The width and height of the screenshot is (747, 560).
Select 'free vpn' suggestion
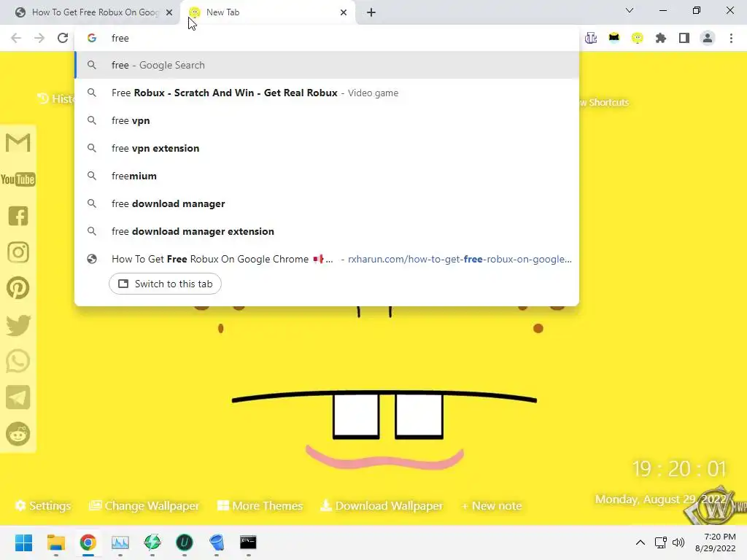327,120
